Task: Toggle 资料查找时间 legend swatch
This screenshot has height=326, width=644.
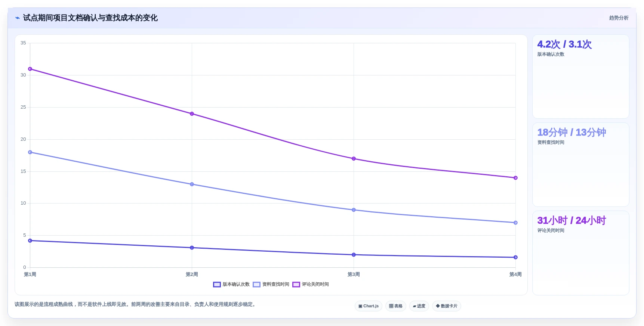Action: [x=256, y=285]
